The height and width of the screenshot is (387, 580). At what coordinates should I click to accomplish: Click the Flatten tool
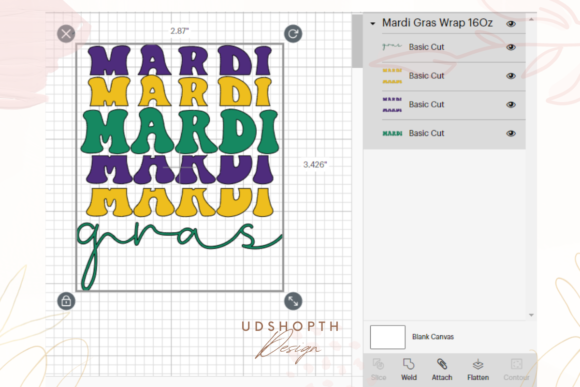coord(478,369)
